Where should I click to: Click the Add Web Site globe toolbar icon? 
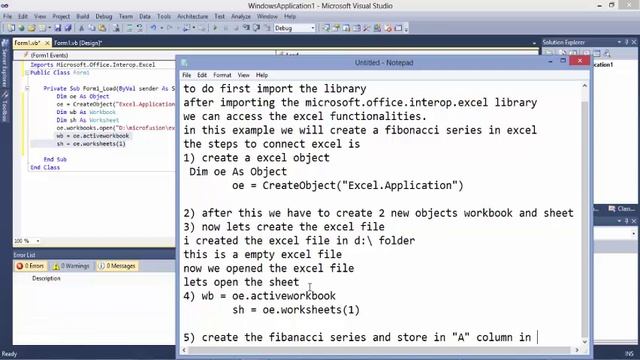click(x=21, y=28)
